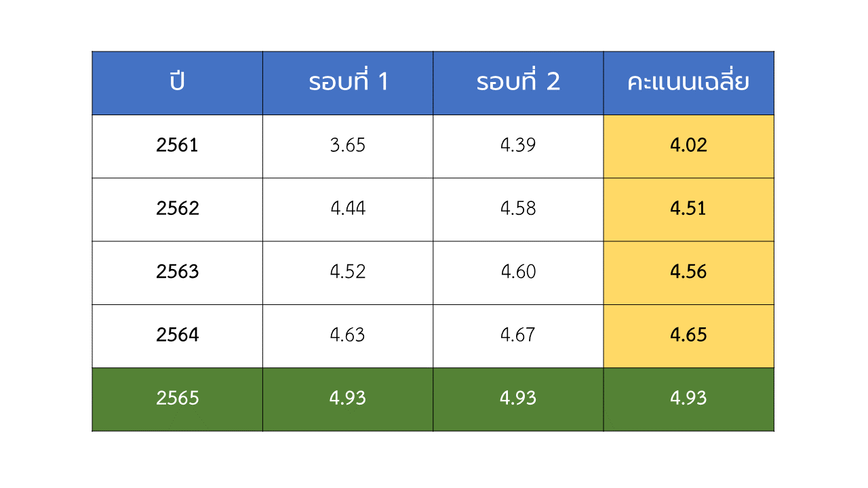Click the 4.52 score cell
Image resolution: width=868 pixels, height=488 pixels.
click(348, 273)
